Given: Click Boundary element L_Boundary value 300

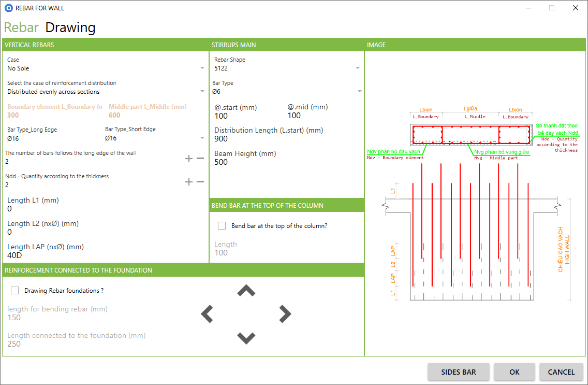Looking at the screenshot, I should pos(54,115).
